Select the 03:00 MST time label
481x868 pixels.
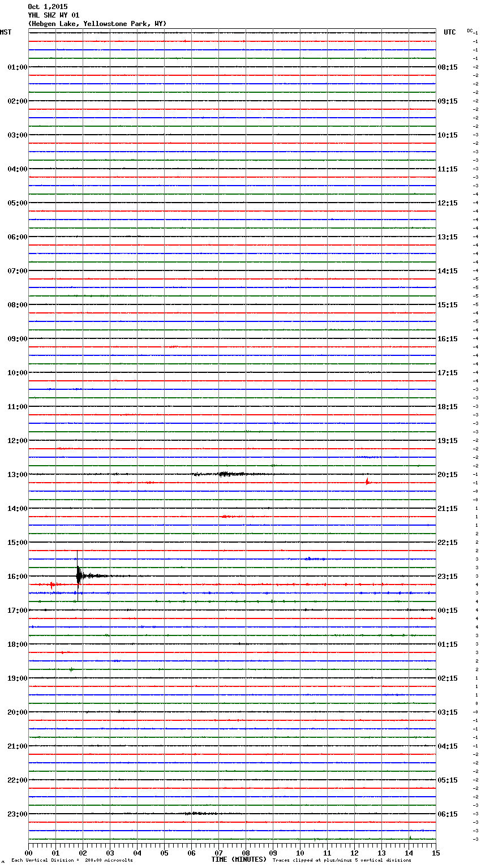point(18,135)
